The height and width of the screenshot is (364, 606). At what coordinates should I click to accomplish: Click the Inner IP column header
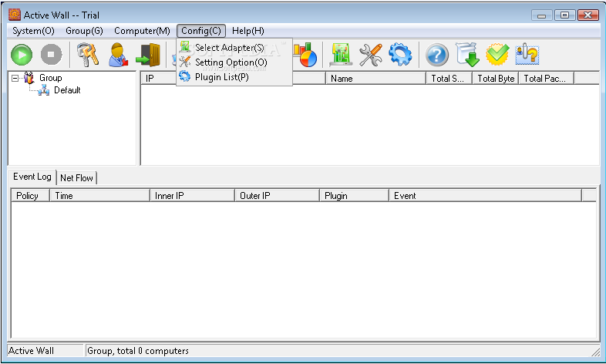[x=192, y=196]
